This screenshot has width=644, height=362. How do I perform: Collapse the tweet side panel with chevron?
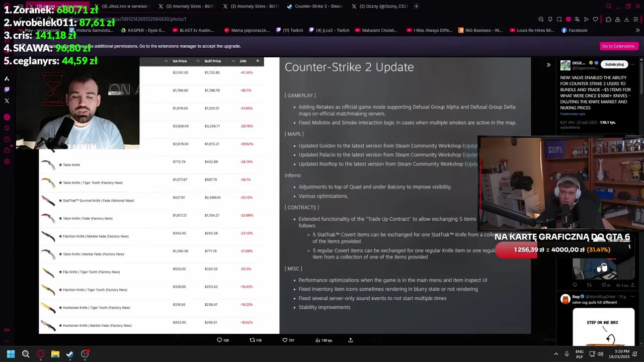point(548,65)
